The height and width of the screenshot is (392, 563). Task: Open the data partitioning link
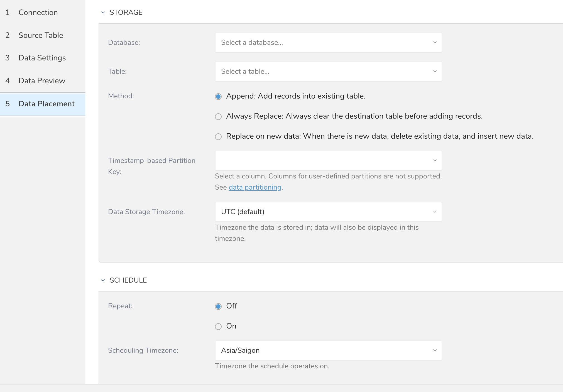pyautogui.click(x=255, y=187)
